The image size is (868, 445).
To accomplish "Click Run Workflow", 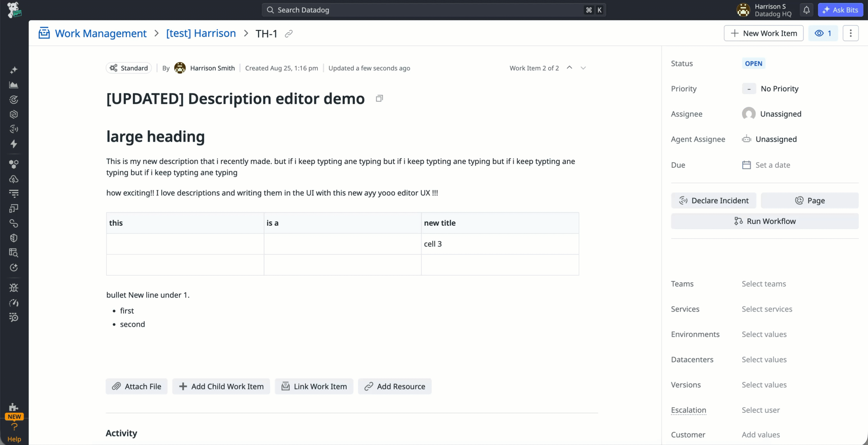I will 765,221.
